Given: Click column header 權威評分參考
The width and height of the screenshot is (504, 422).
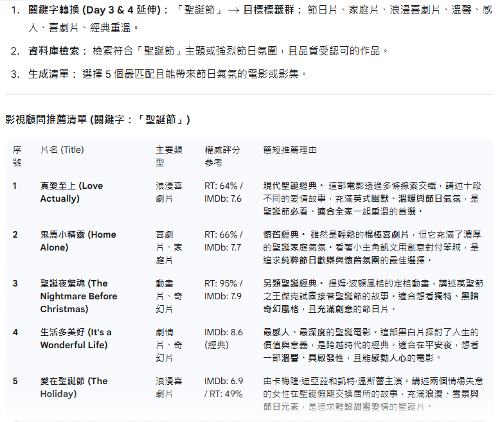Looking at the screenshot, I should (x=222, y=156).
